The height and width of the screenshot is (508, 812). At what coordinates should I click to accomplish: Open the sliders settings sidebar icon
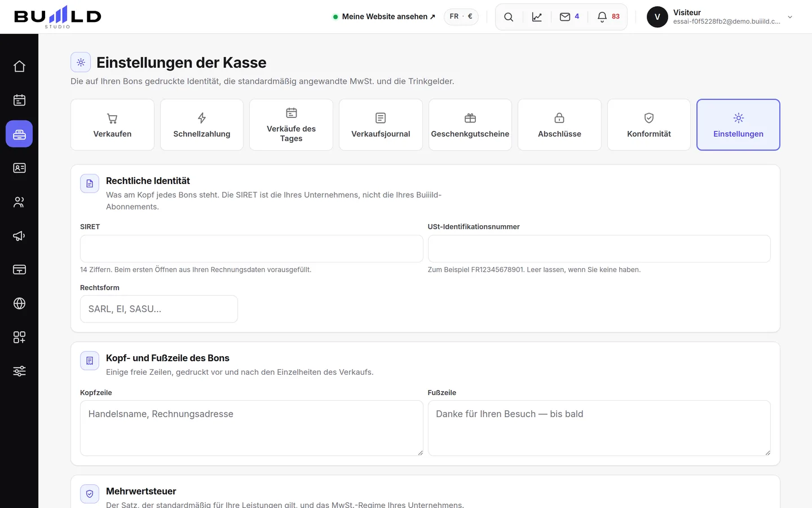(19, 371)
